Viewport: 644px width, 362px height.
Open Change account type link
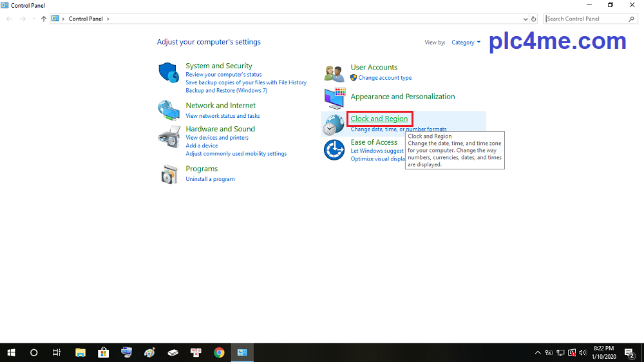pyautogui.click(x=384, y=78)
